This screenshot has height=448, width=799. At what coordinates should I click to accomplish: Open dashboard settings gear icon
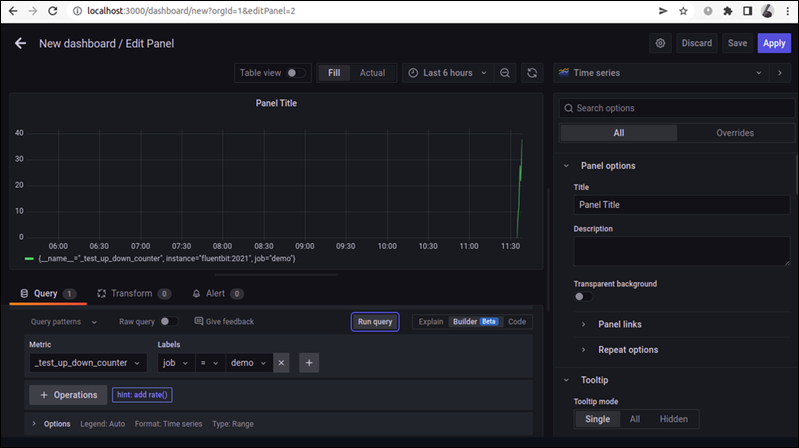660,43
